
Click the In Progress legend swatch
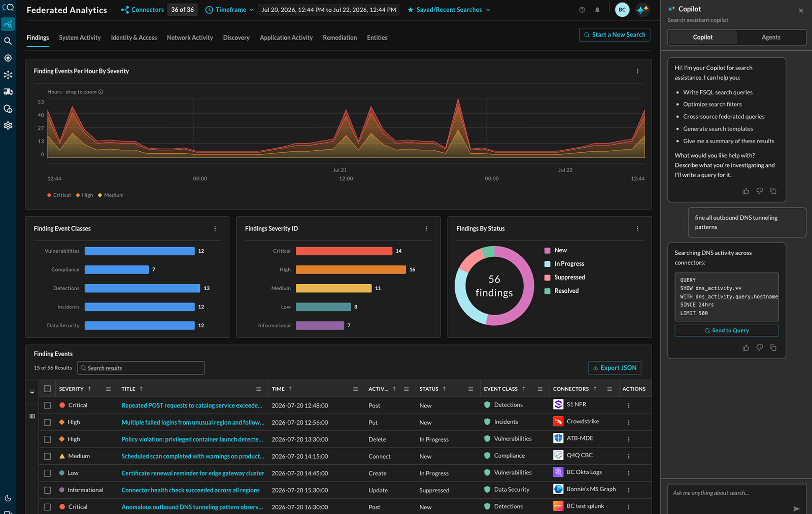tap(548, 264)
